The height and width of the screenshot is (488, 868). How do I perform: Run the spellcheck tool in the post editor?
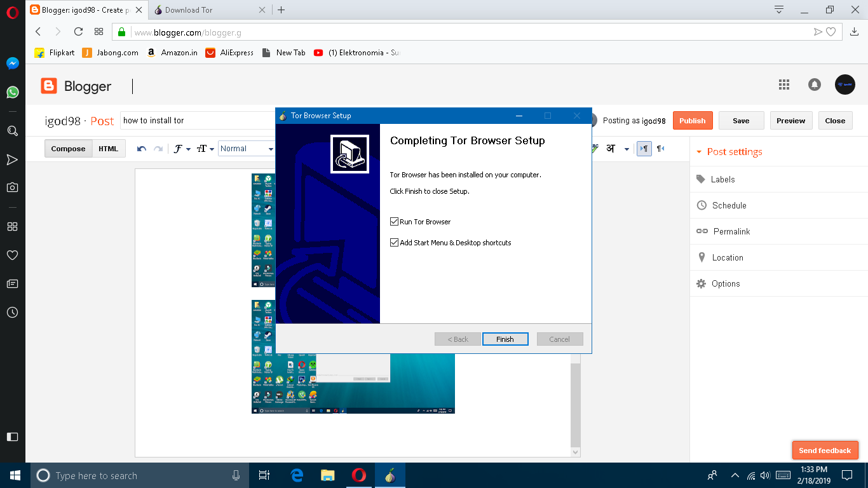pos(593,148)
